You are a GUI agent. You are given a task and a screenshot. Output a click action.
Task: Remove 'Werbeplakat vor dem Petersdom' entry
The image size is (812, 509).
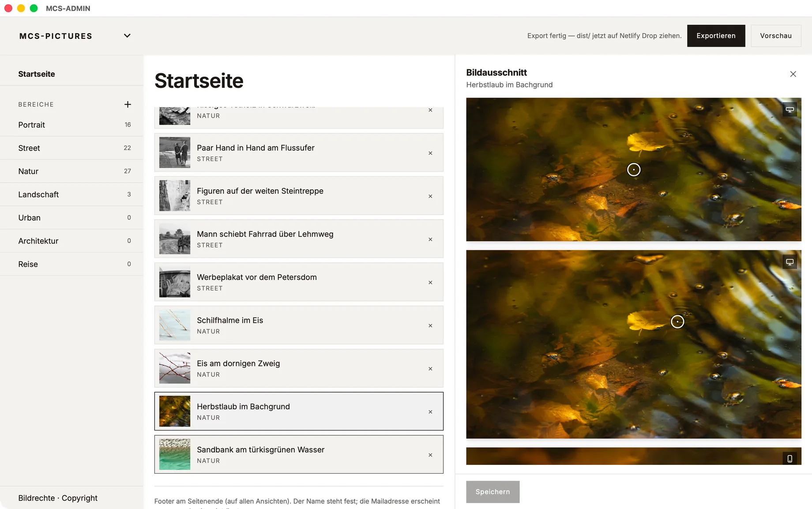click(x=430, y=282)
